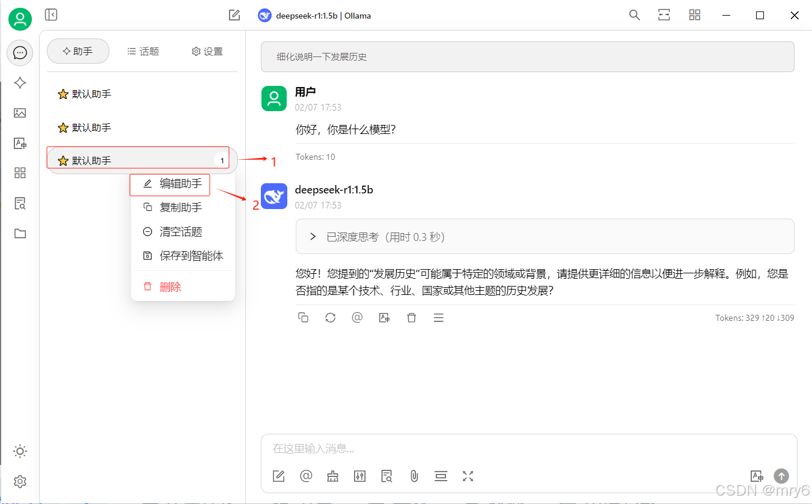This screenshot has width=812, height=504.
Task: Open the mini apps grid in the title bar
Action: (695, 15)
